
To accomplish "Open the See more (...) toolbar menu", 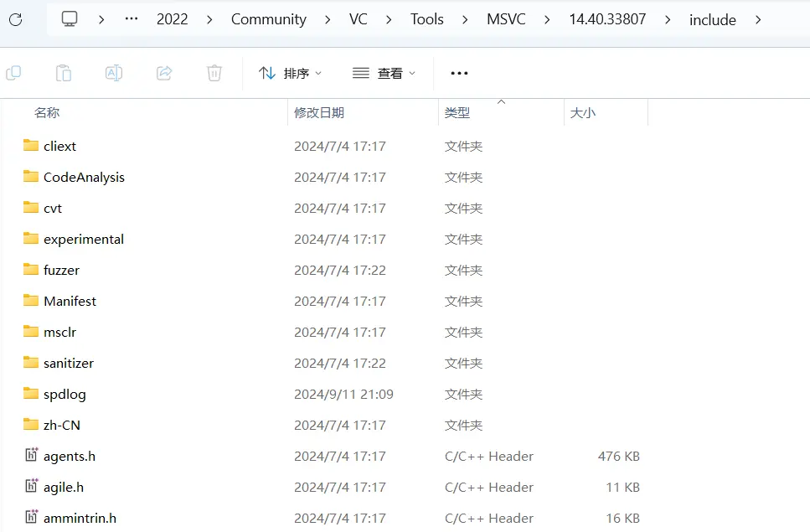I will [458, 73].
